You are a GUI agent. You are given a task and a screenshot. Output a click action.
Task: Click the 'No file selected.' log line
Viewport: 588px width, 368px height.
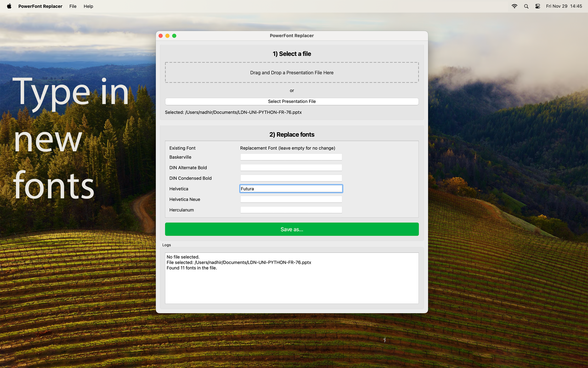point(183,257)
